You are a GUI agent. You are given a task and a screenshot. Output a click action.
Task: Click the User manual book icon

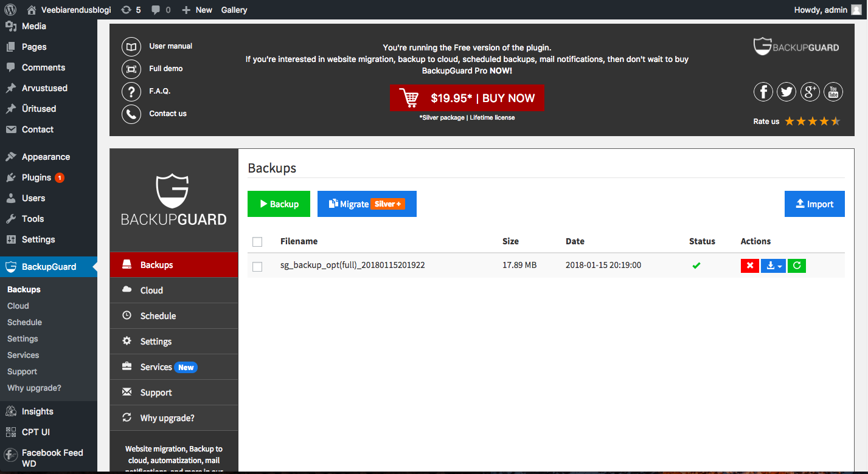(131, 46)
